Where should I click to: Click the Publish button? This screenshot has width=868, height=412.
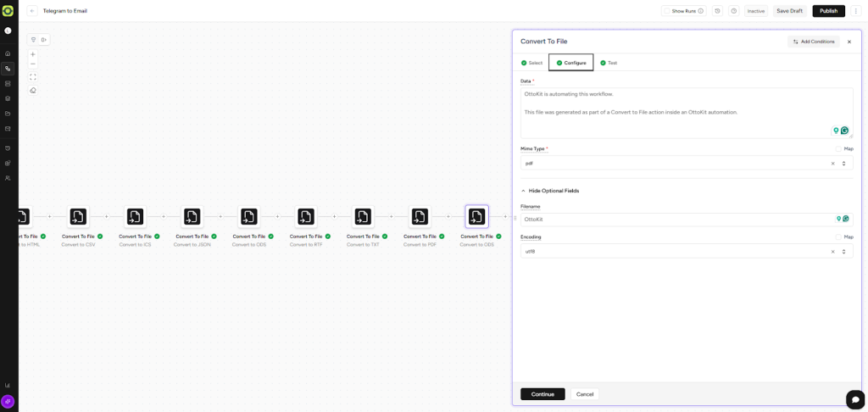[828, 11]
